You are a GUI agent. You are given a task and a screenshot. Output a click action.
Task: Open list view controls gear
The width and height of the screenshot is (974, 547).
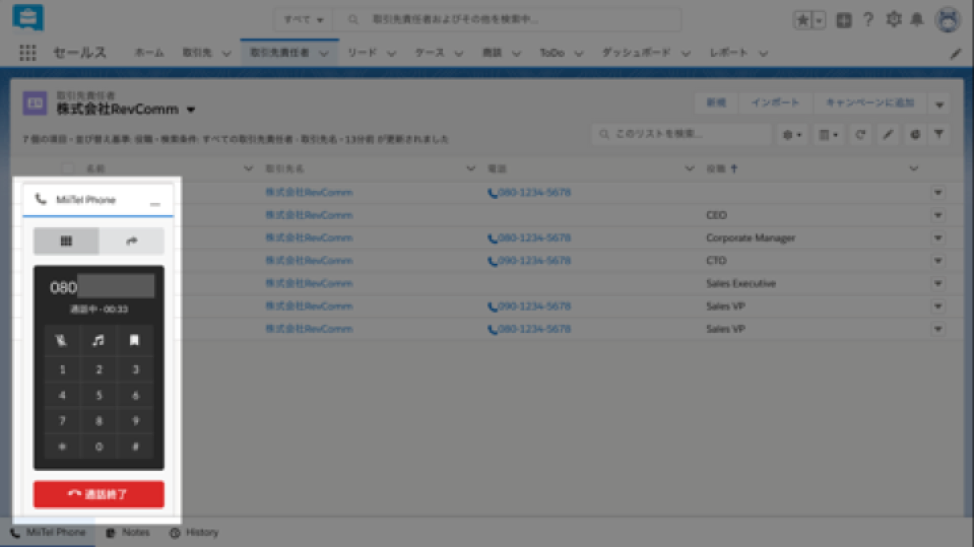pos(792,134)
